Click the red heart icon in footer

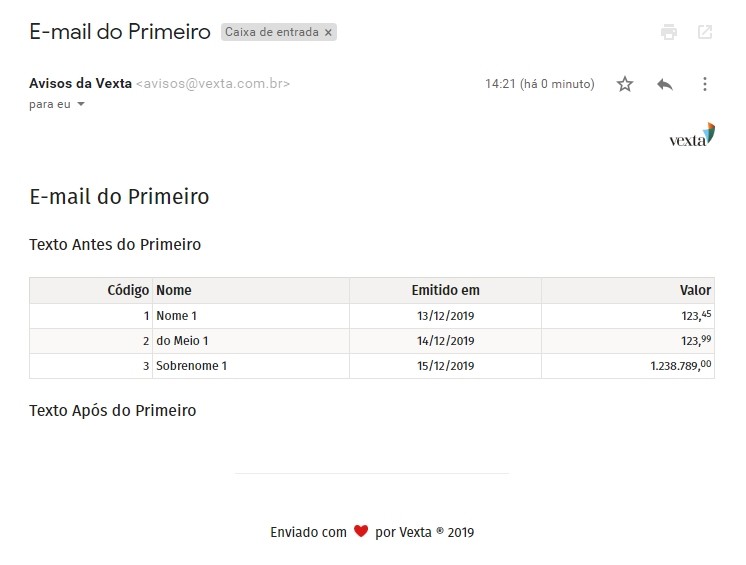tap(361, 531)
